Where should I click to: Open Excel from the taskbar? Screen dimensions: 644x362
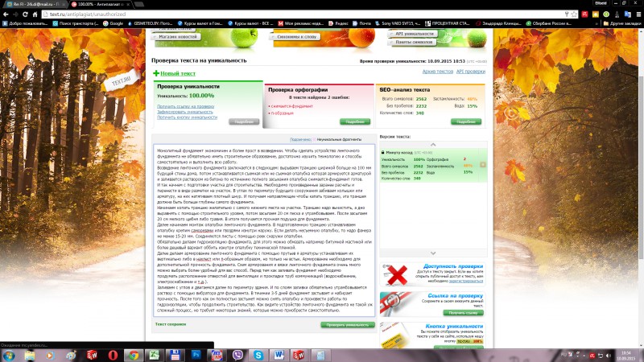pyautogui.click(x=155, y=356)
